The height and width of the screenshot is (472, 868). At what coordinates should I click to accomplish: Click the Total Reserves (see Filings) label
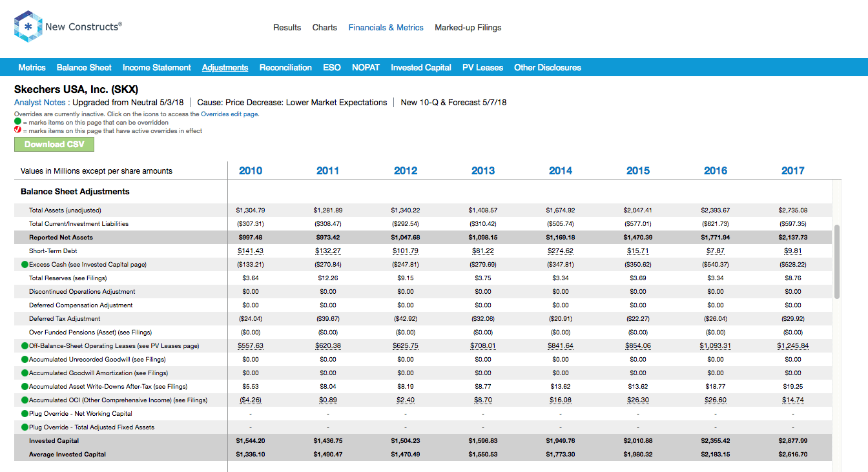pos(68,278)
